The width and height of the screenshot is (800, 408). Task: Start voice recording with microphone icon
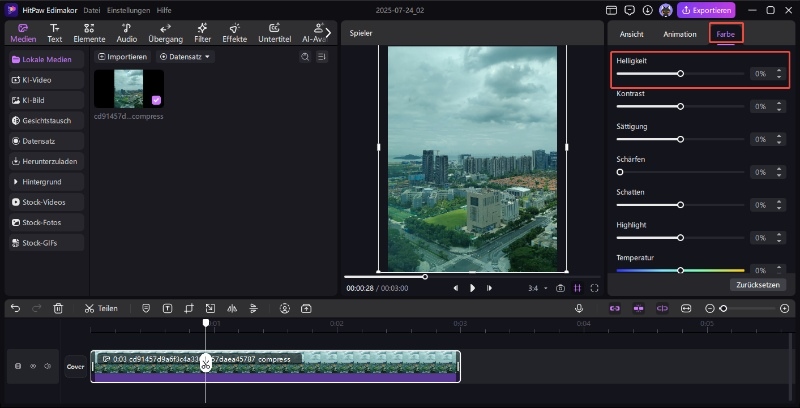pos(579,309)
